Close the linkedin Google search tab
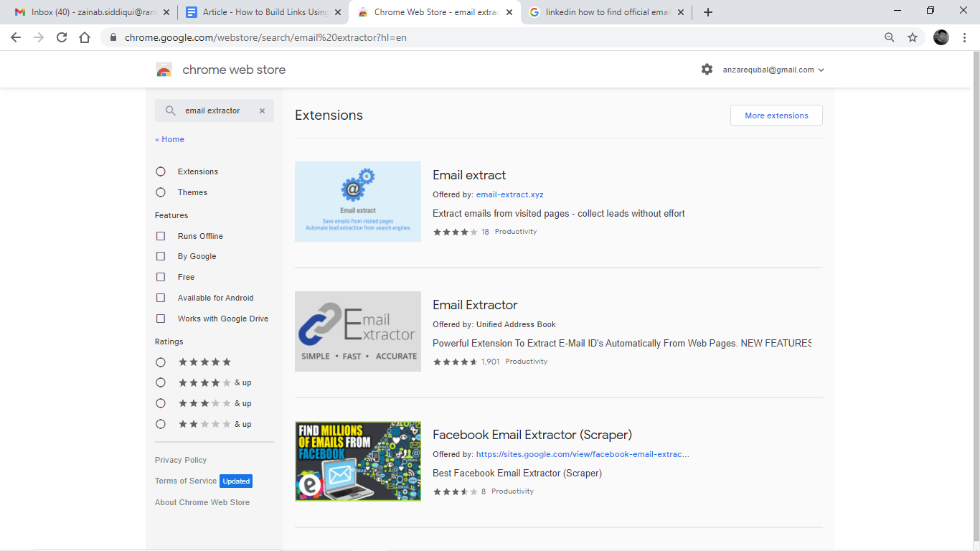Screen dimensions: 980x551 point(681,12)
